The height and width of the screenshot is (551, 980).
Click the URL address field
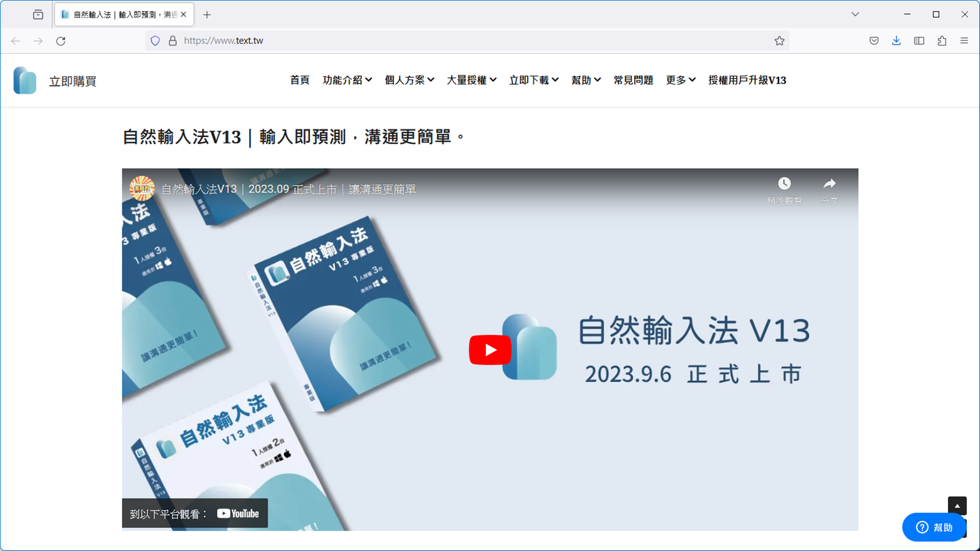pyautogui.click(x=467, y=41)
